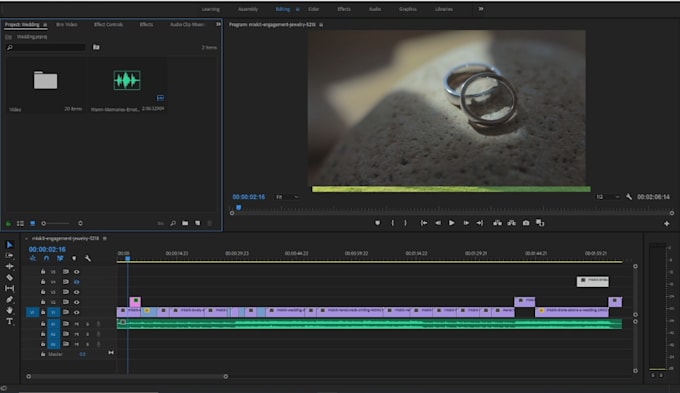The image size is (680, 393).
Task: Select the Track Select Forward tool
Action: [10, 255]
